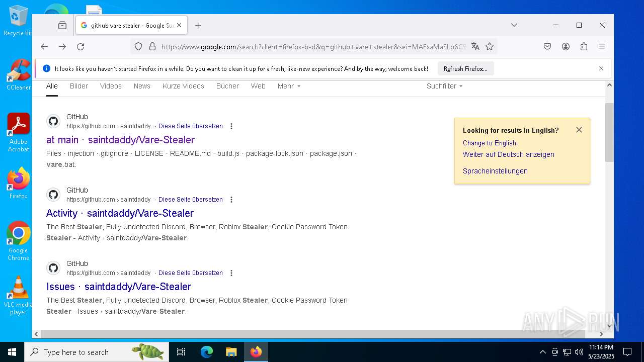
Task: Click taskbar 'Type here to search' box
Action: [x=97, y=352]
